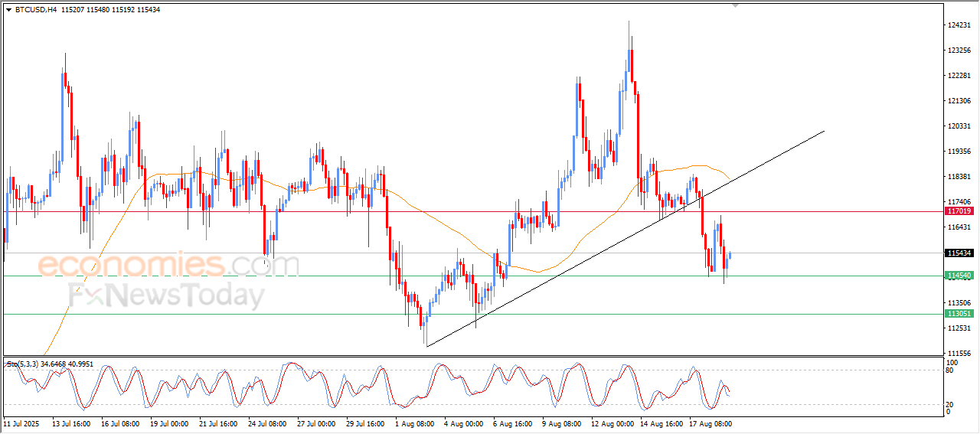Click the 118381 price axis label
This screenshot has width=980, height=434.
pos(959,177)
